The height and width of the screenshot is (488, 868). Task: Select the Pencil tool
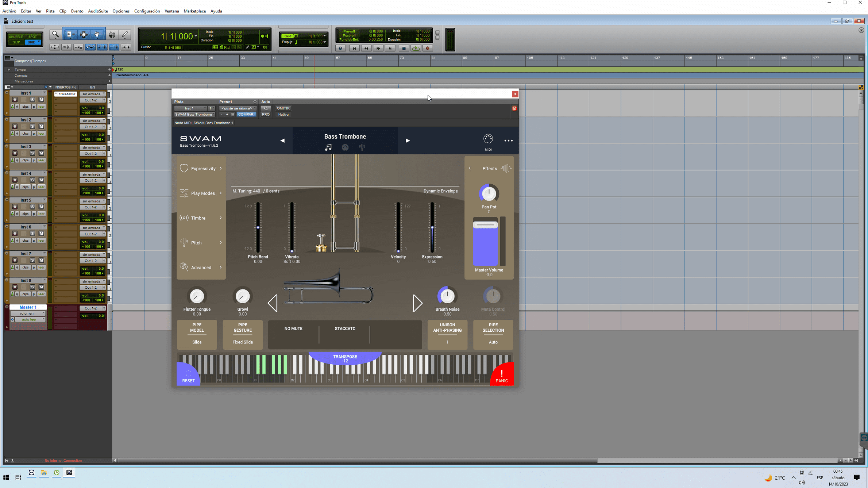(x=125, y=34)
